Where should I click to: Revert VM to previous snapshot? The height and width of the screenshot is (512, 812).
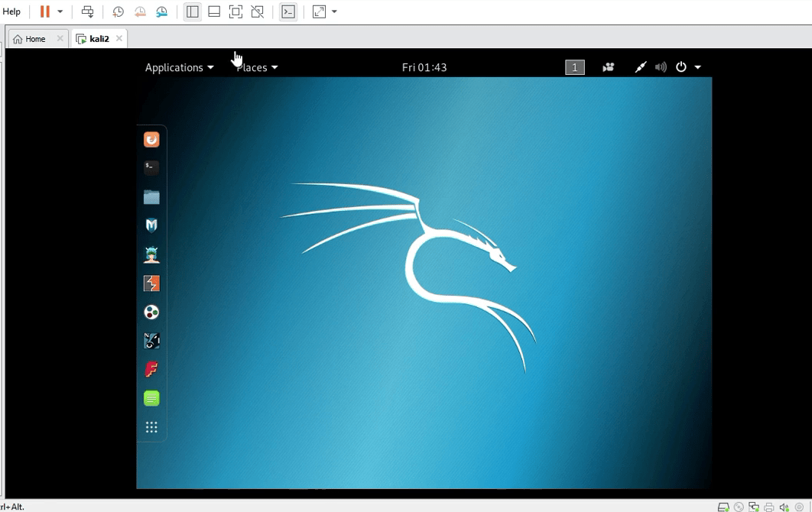tap(140, 11)
